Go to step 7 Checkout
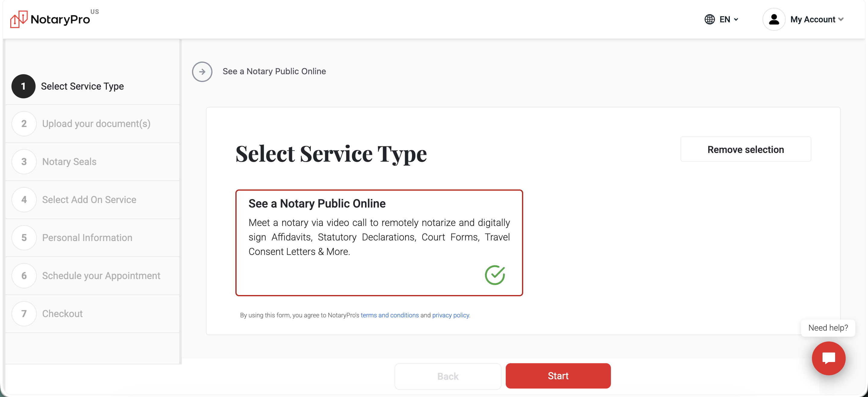 coord(92,314)
